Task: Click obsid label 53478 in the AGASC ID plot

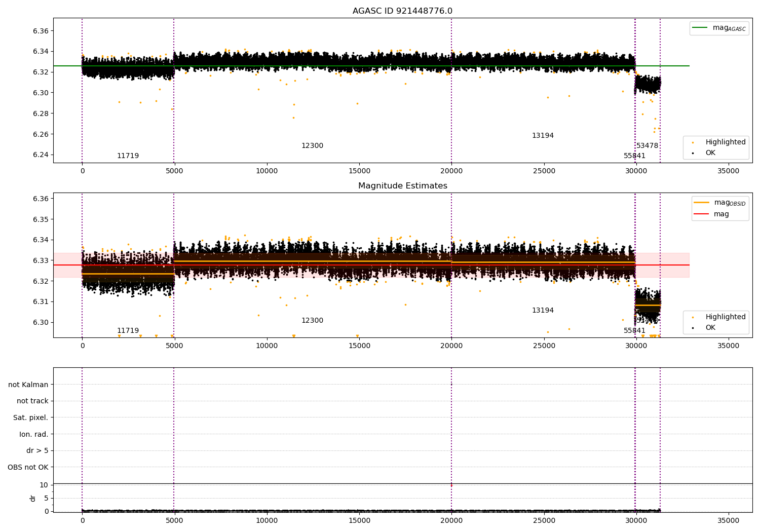Action: click(x=647, y=146)
